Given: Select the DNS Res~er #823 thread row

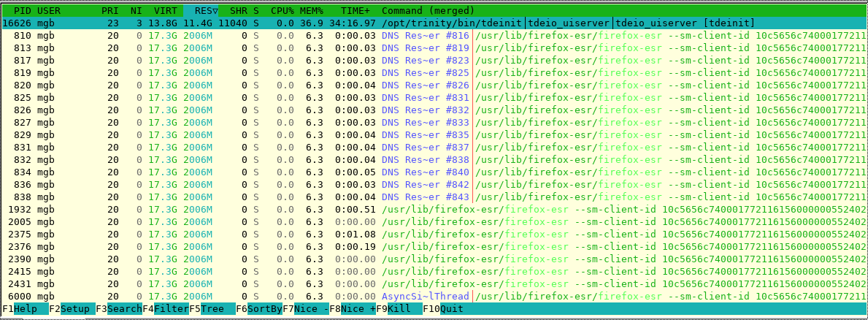Looking at the screenshot, I should tap(434, 61).
